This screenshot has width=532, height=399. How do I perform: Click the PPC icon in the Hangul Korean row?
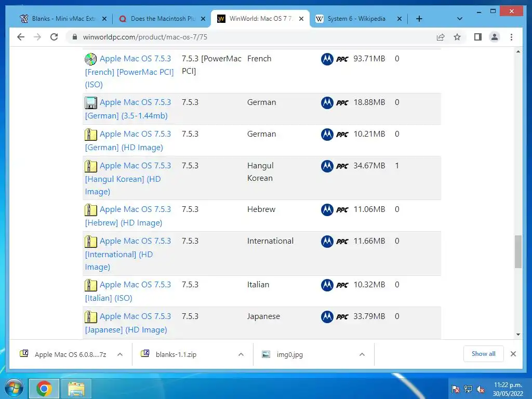pos(342,166)
